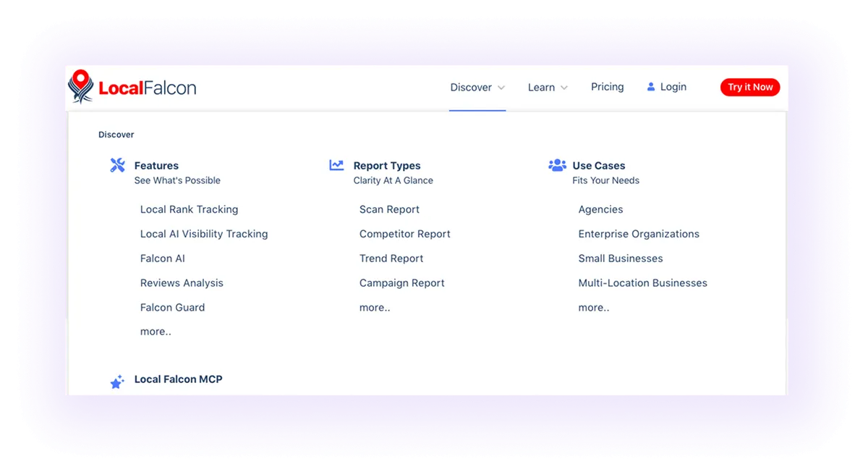Click the Falcon AI feature link
Image resolution: width=868 pixels, height=475 pixels.
[163, 258]
